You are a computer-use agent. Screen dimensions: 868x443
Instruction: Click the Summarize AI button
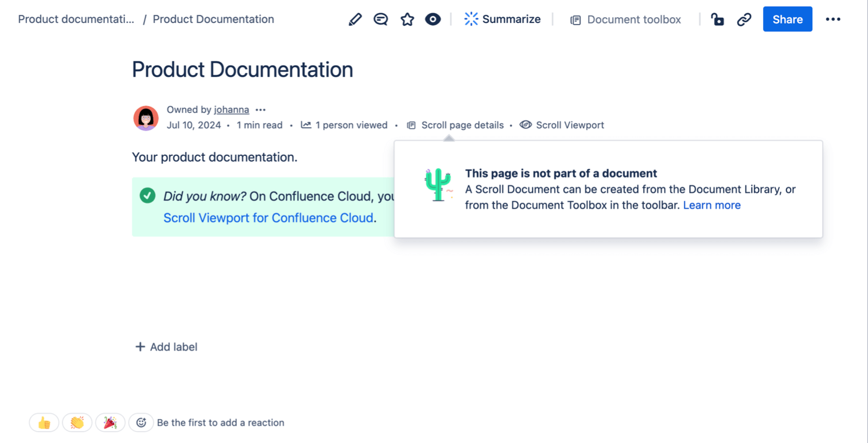tap(503, 19)
